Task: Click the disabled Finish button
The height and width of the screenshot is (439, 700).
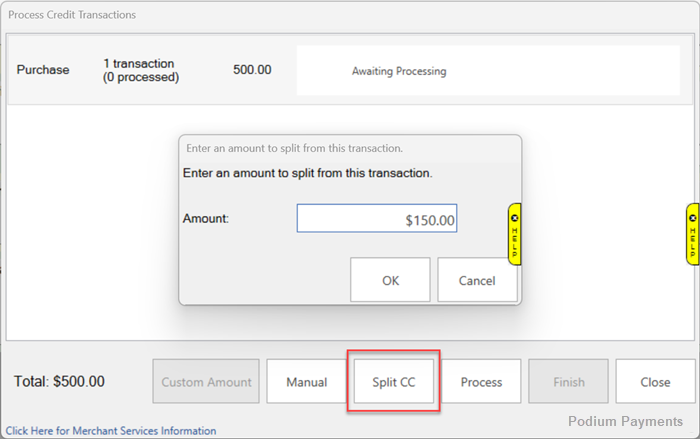Action: (568, 381)
